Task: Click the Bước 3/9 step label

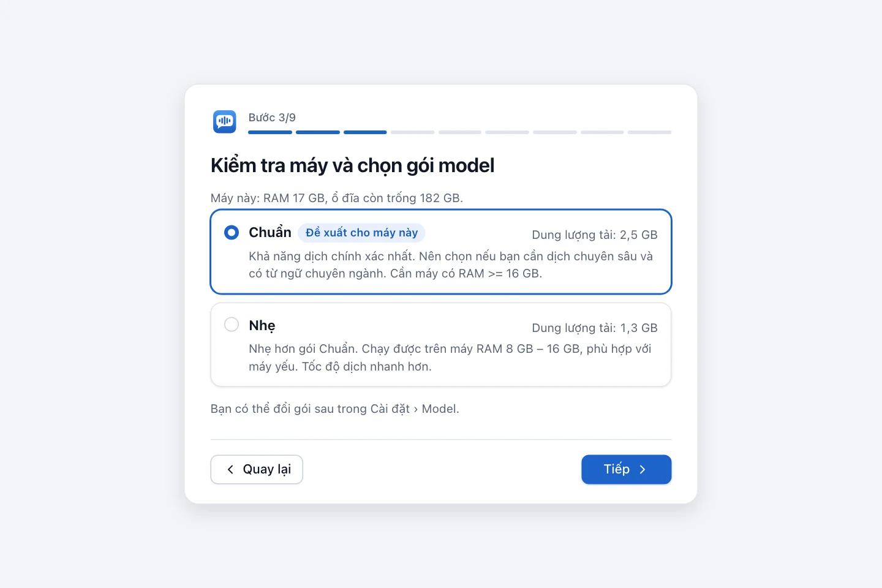Action: 272,118
